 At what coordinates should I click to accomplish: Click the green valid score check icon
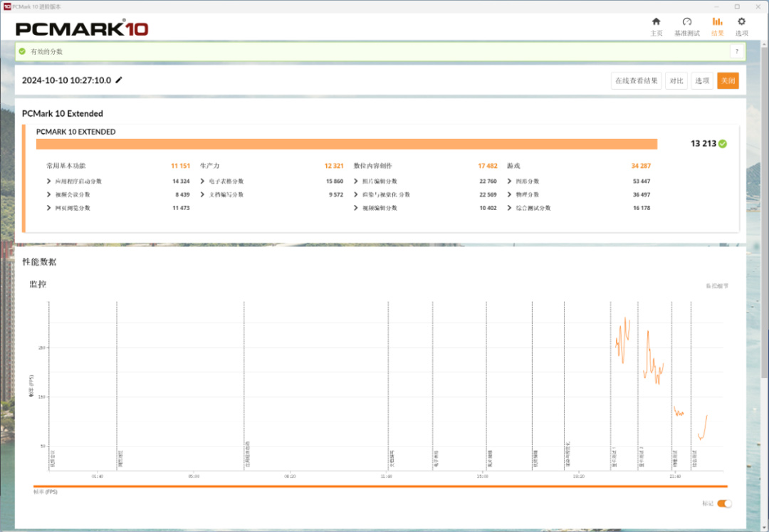(22, 51)
